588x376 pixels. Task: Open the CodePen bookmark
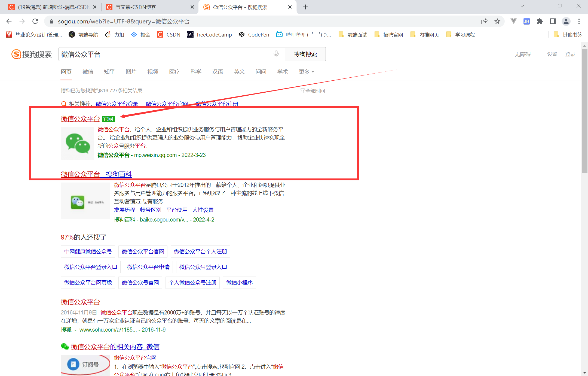click(x=254, y=35)
